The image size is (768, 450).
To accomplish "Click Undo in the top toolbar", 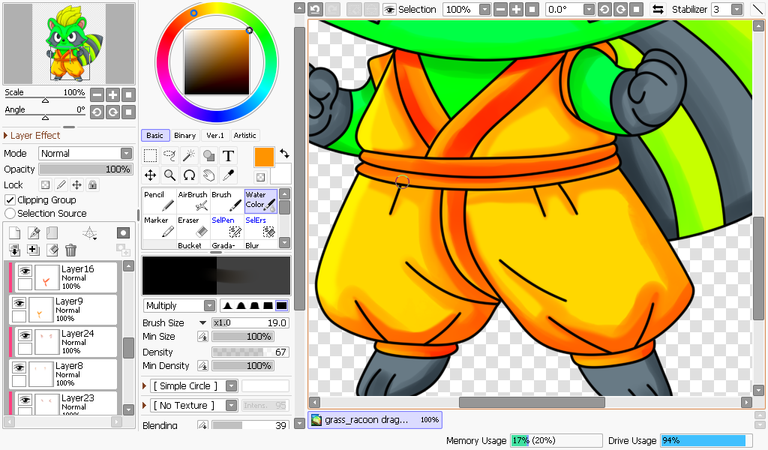I will pos(315,9).
